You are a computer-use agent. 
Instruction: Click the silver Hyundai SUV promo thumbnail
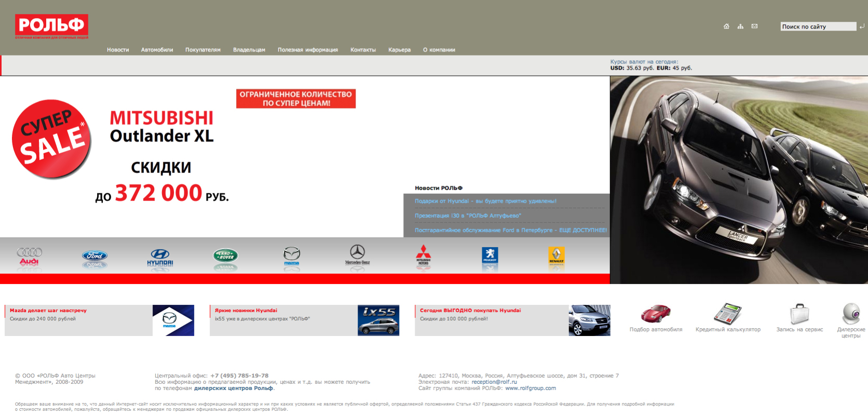(589, 320)
